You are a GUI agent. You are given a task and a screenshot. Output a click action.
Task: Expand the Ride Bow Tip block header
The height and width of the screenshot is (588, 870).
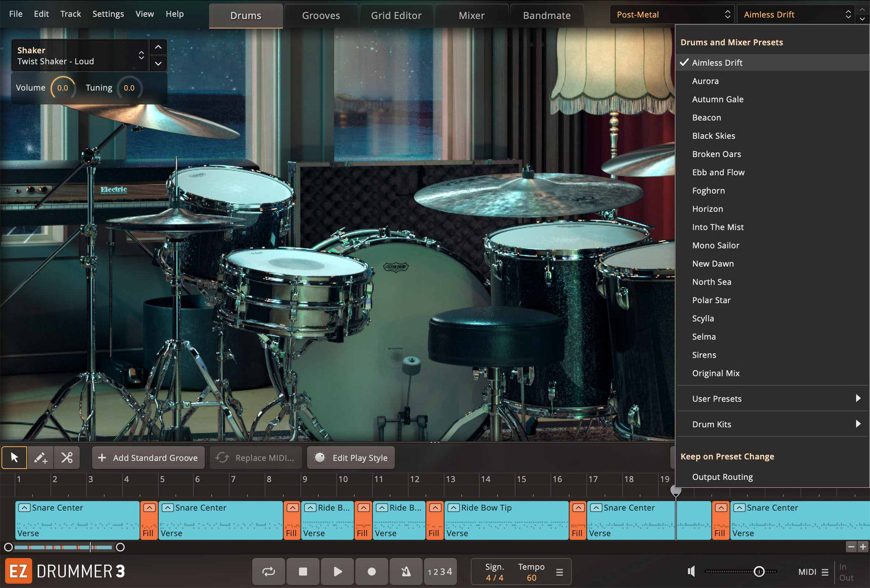coord(453,508)
